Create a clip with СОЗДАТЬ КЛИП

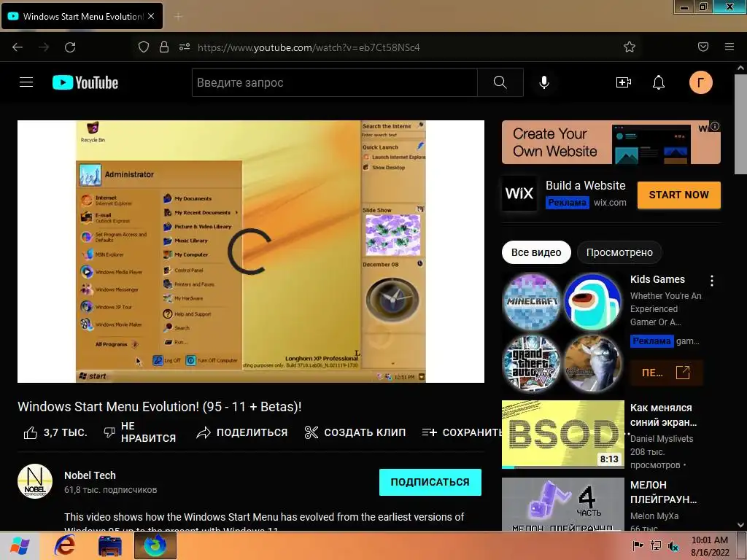(x=355, y=432)
